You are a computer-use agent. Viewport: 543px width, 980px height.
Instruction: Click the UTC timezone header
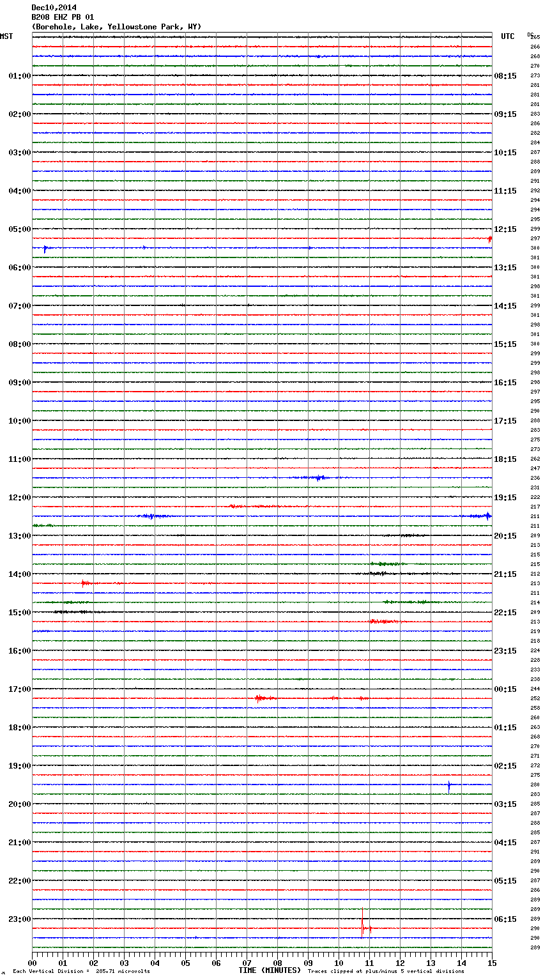coord(508,36)
